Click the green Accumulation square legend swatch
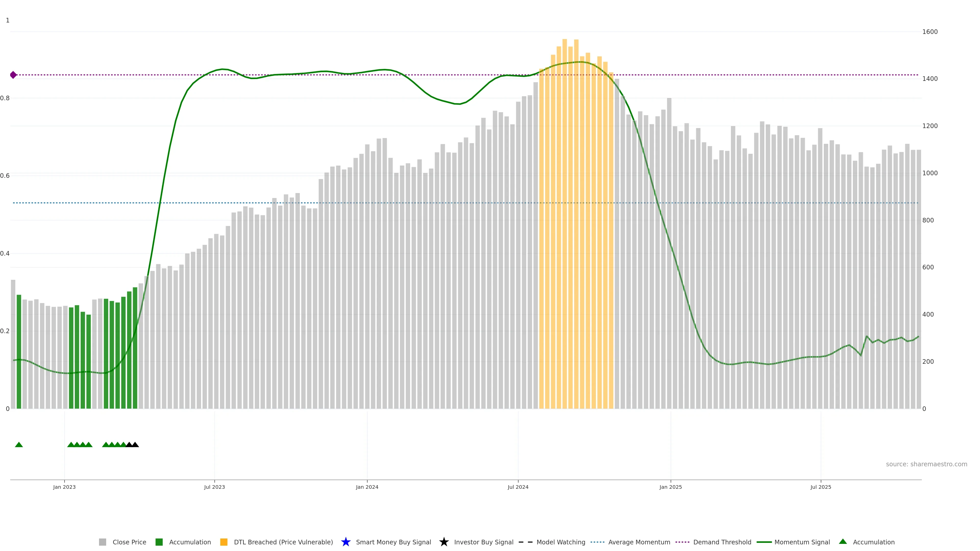The image size is (980, 551). pos(159,542)
